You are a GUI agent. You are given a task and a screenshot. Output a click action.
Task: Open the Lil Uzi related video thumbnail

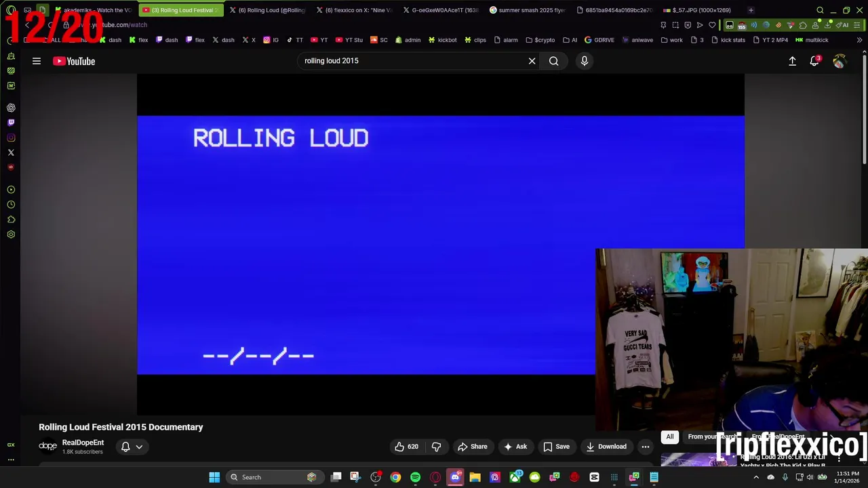coord(698,460)
